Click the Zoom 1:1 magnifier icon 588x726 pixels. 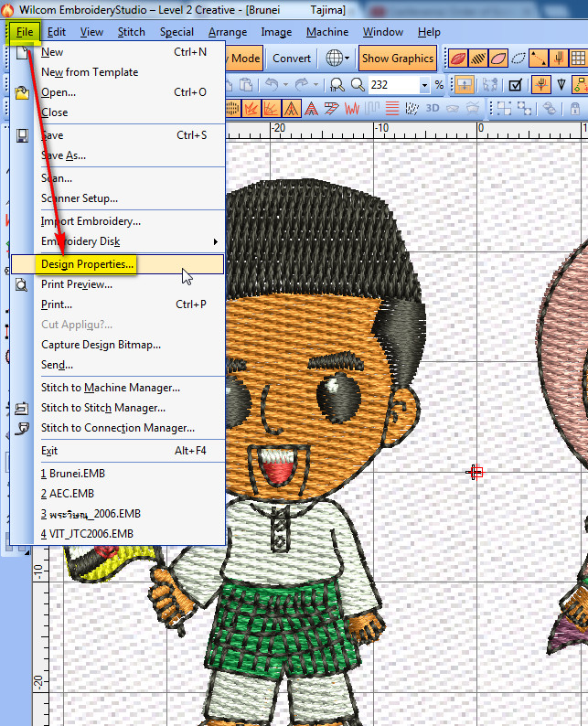(x=337, y=85)
